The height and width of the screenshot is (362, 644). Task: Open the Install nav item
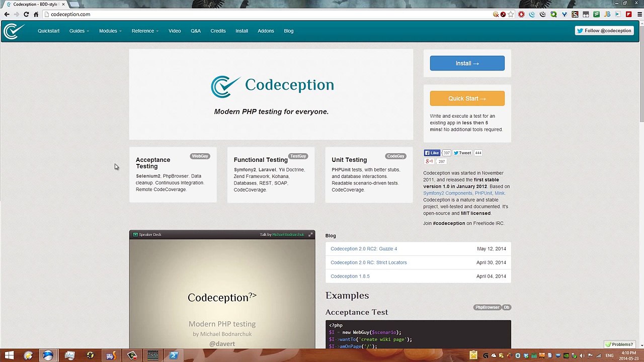tap(242, 31)
